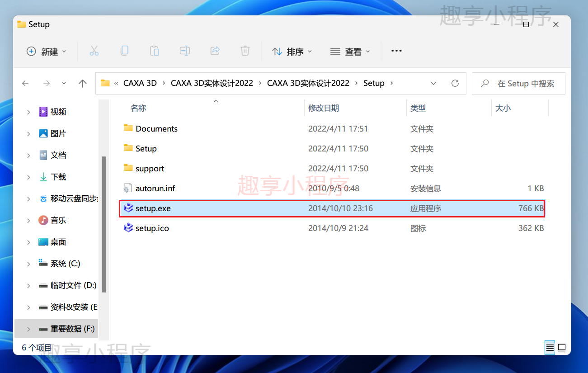The height and width of the screenshot is (373, 588).
Task: Click the Copy icon in toolbar
Action: pos(124,51)
